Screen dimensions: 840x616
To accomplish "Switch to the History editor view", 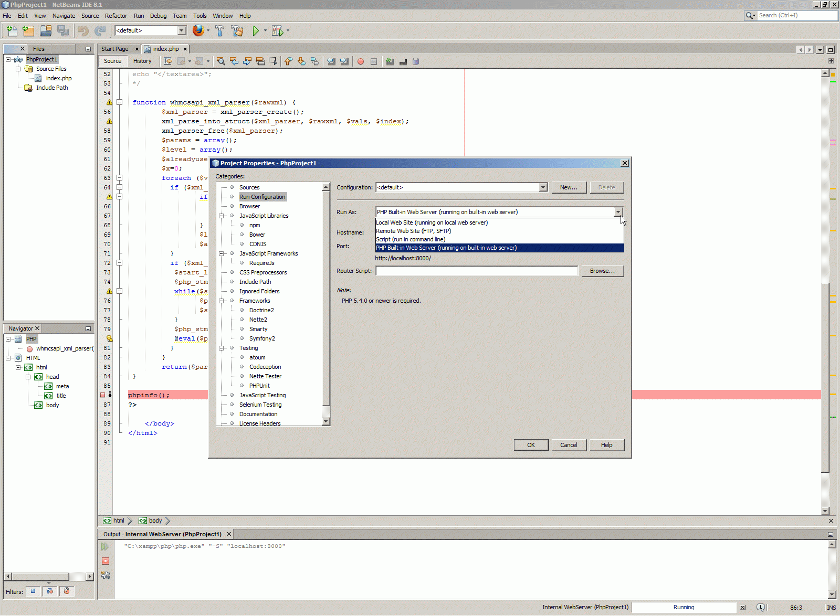I will tap(142, 61).
